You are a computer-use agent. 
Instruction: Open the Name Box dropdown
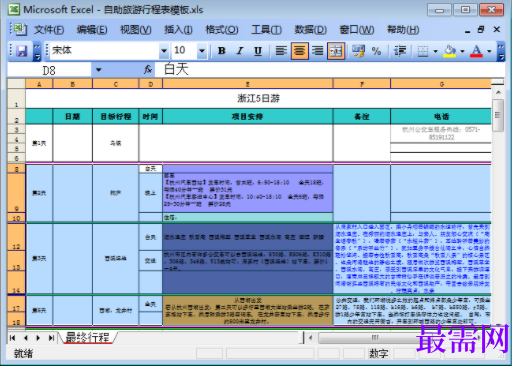98,70
